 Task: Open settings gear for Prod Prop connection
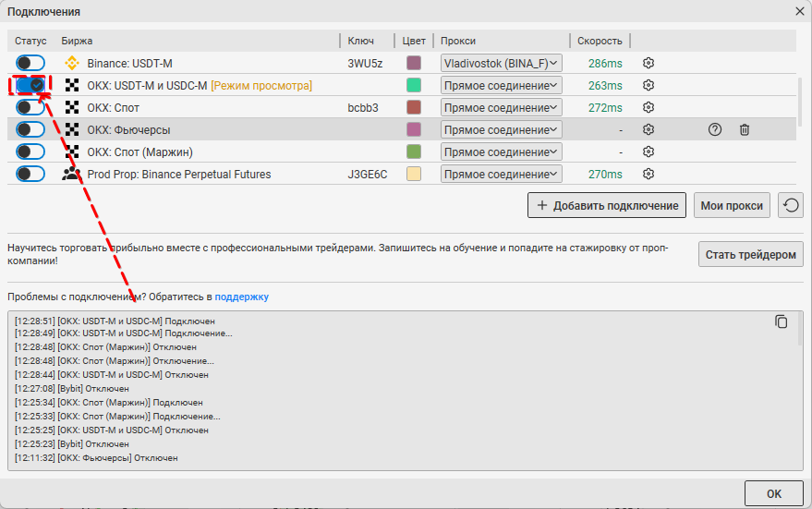648,174
